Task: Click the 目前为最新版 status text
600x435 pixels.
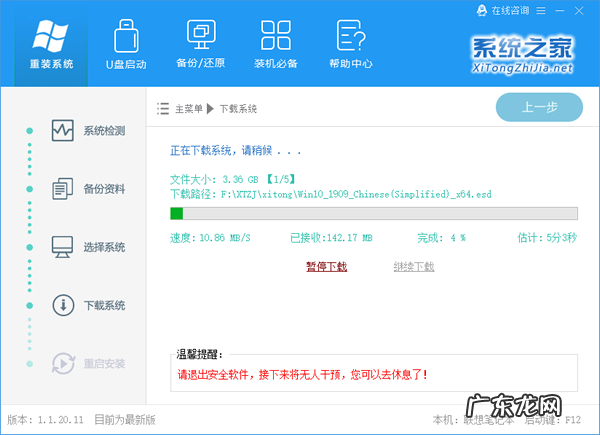Action: 125,420
